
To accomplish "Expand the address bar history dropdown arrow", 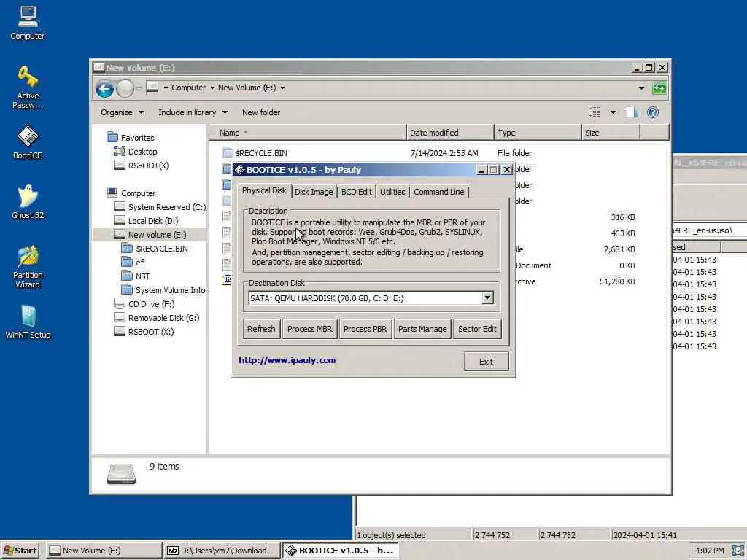I will coord(641,88).
